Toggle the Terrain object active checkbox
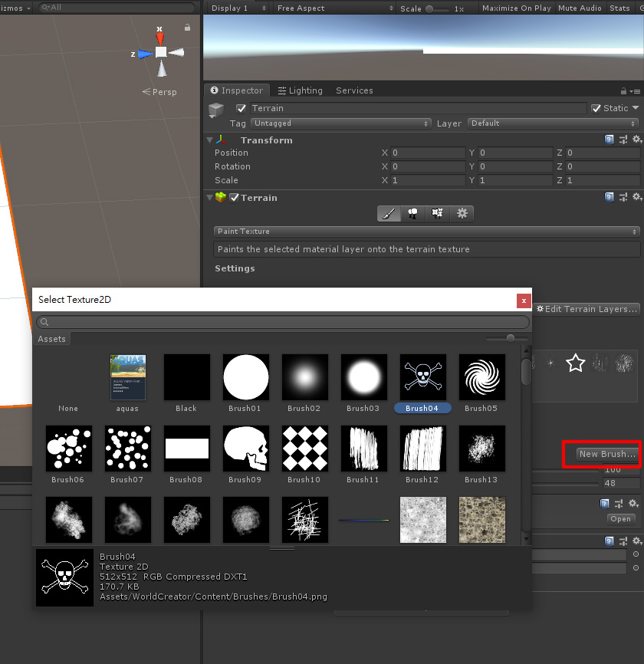The image size is (644, 664). click(x=242, y=109)
